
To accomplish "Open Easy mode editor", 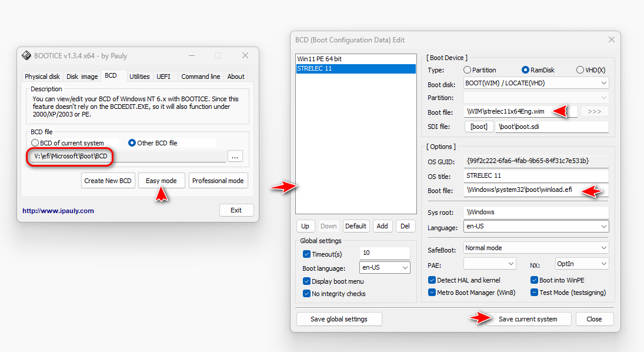I will (x=161, y=181).
